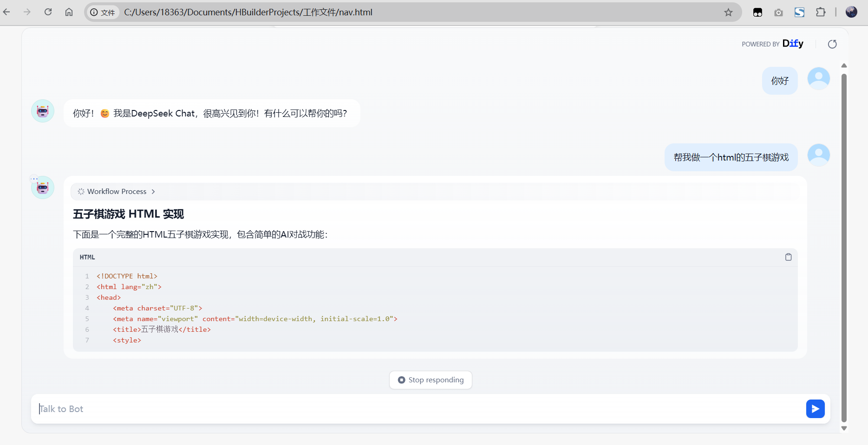Click the HTML language label of code block

[x=87, y=257]
